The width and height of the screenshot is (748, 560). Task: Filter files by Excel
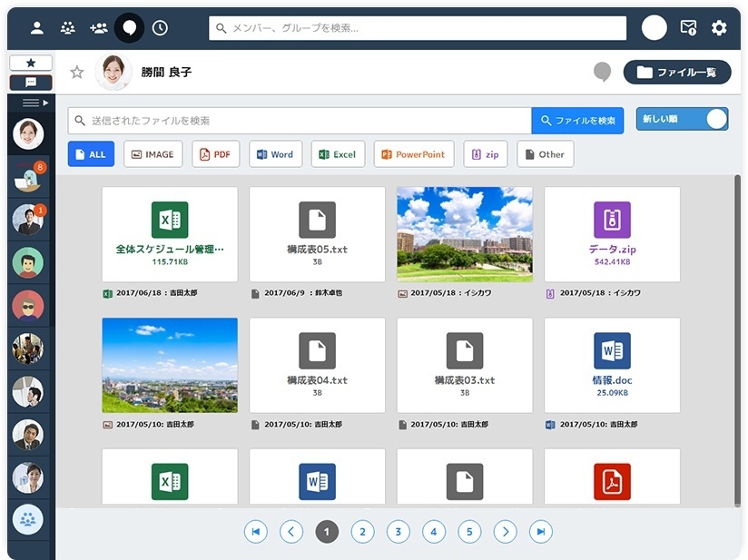click(338, 154)
